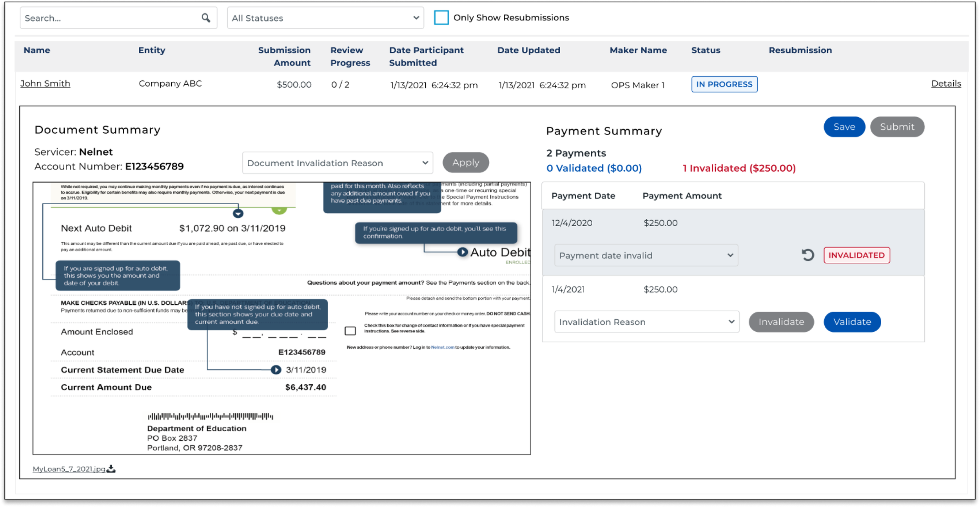Open the Details link for John Smith
The height and width of the screenshot is (507, 980).
tap(946, 84)
